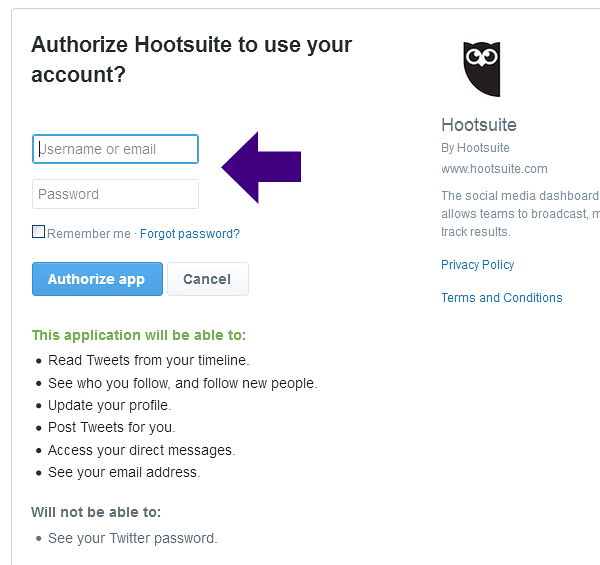Image resolution: width=600 pixels, height=565 pixels.
Task: Click the Remember me label text
Action: coord(89,234)
